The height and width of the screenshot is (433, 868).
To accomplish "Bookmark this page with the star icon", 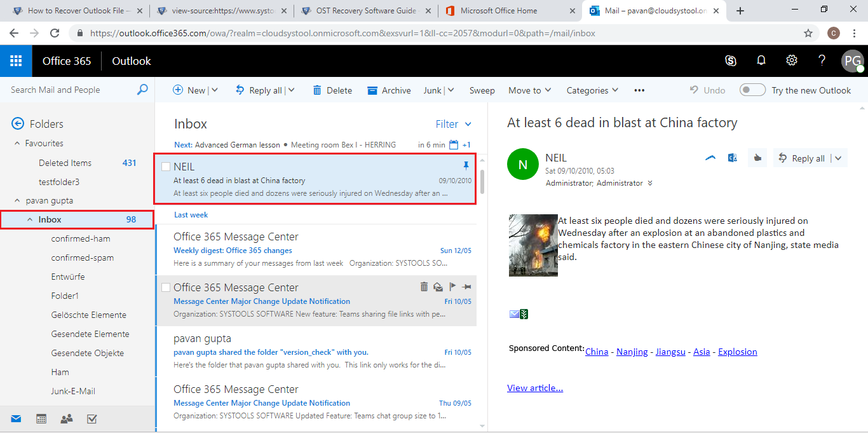I will 808,33.
